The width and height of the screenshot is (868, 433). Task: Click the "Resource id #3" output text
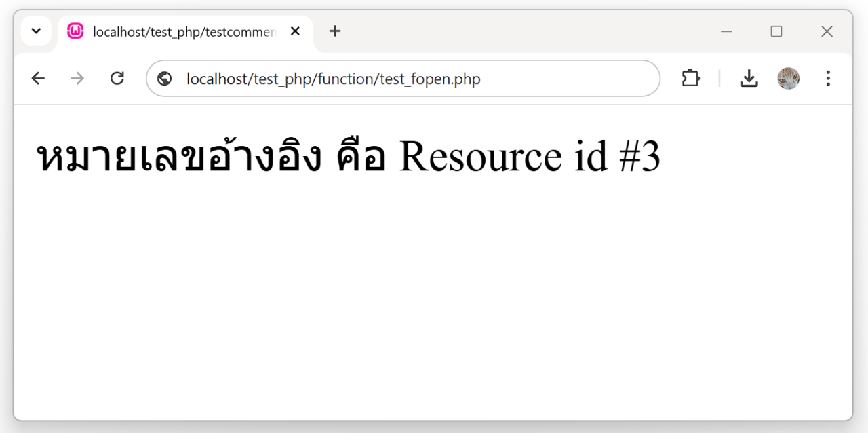pos(530,157)
